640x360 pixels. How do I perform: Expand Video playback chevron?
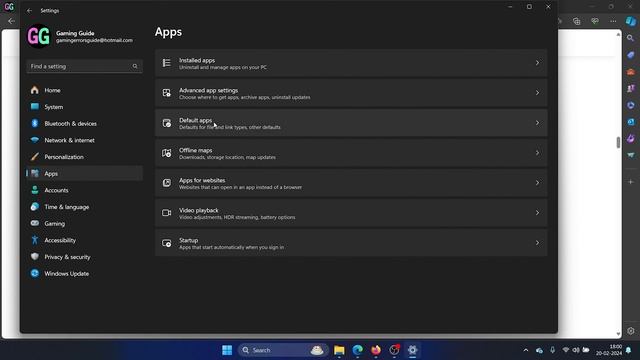tap(537, 213)
